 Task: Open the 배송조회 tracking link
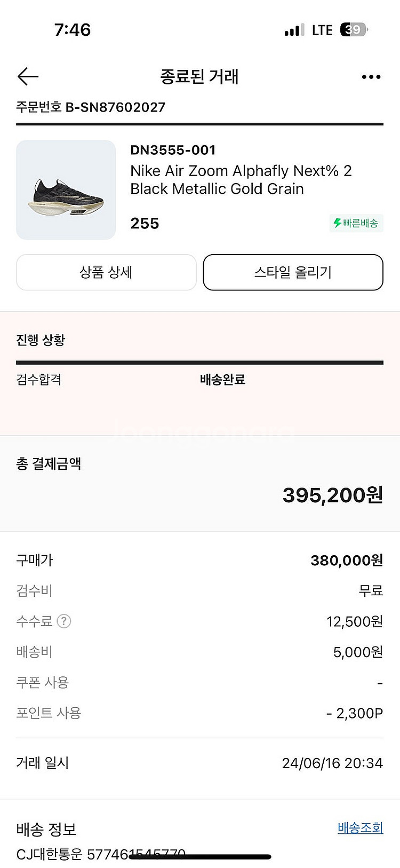(x=360, y=828)
